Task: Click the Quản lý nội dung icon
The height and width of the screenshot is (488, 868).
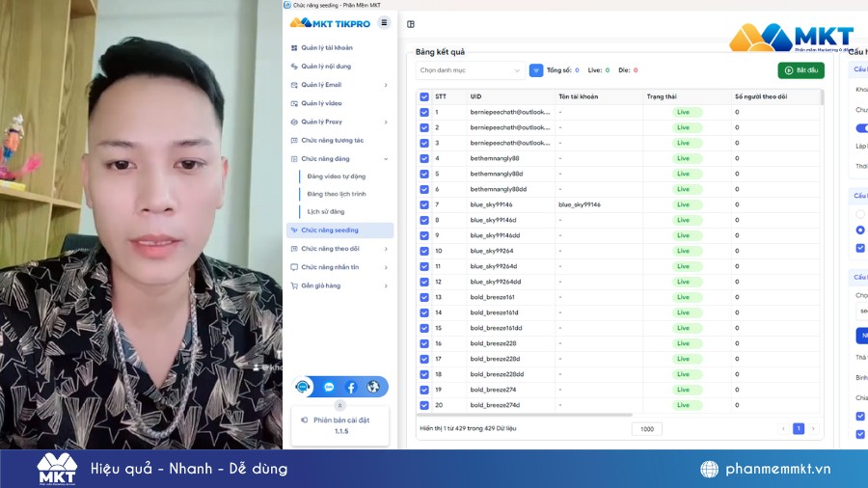Action: click(x=294, y=67)
